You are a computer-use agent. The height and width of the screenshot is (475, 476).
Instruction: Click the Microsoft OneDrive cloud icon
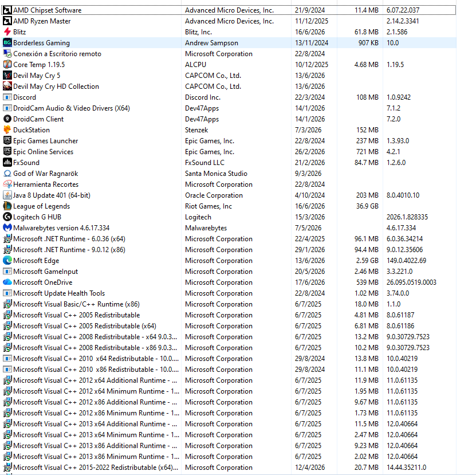[x=7, y=282]
